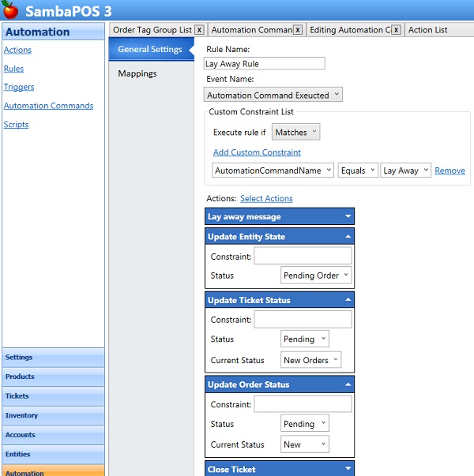Close the Editing Automation Command tab

[396, 30]
